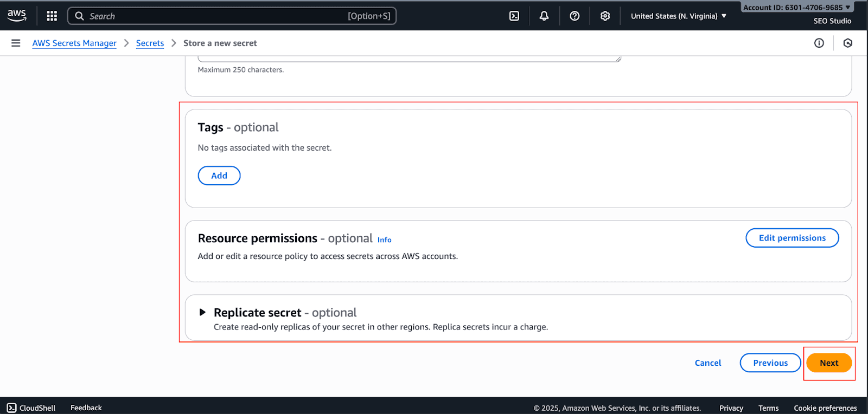868x414 pixels.
Task: Click the AWS logo home icon
Action: coord(17,16)
